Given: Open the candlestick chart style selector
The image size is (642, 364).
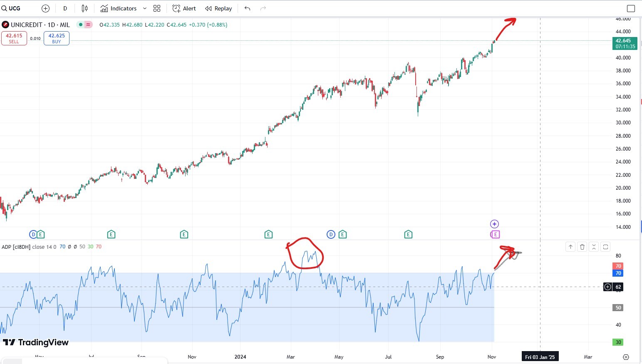Looking at the screenshot, I should (85, 8).
